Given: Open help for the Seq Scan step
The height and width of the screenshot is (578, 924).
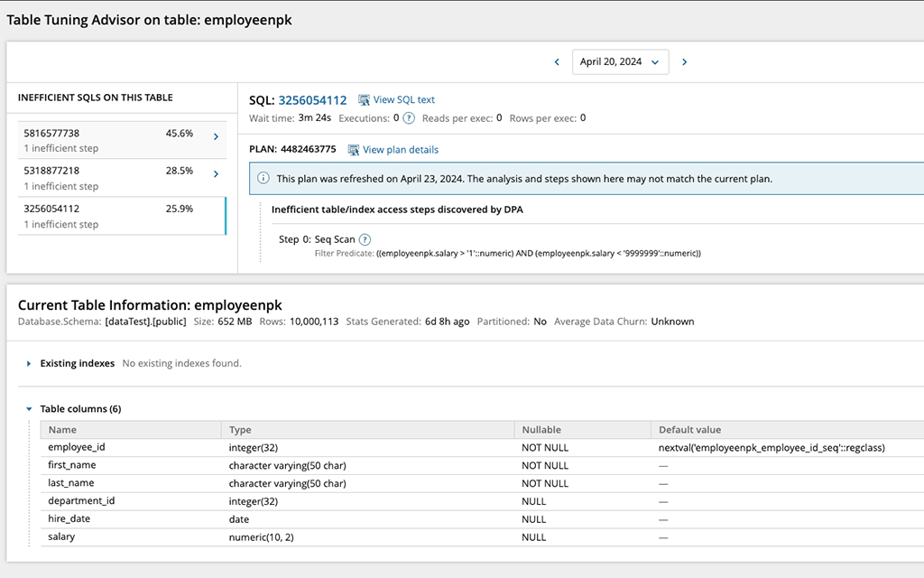Looking at the screenshot, I should (x=366, y=240).
